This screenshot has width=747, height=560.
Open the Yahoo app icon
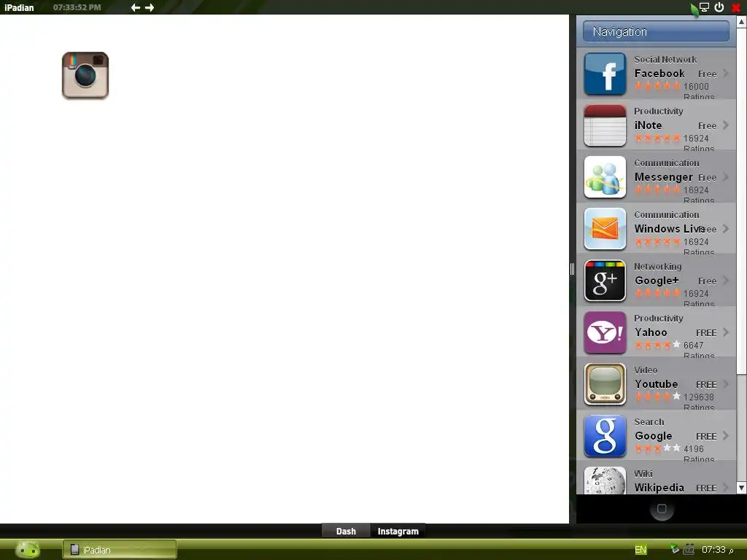click(605, 332)
